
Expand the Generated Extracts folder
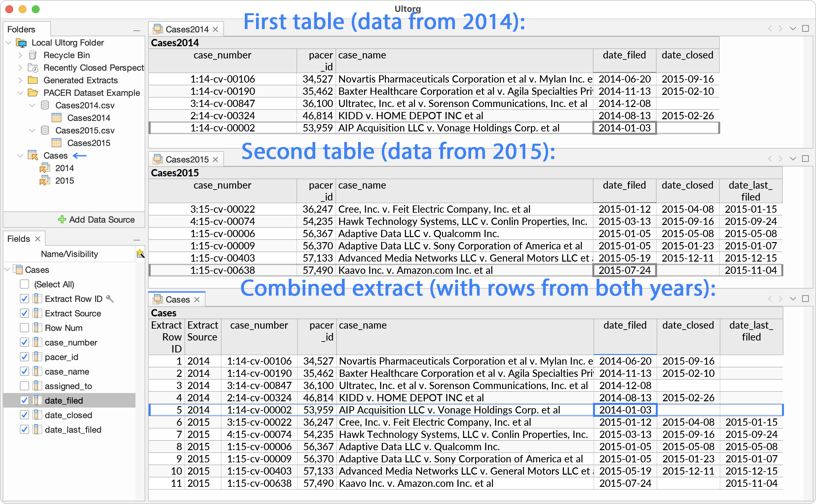20,80
